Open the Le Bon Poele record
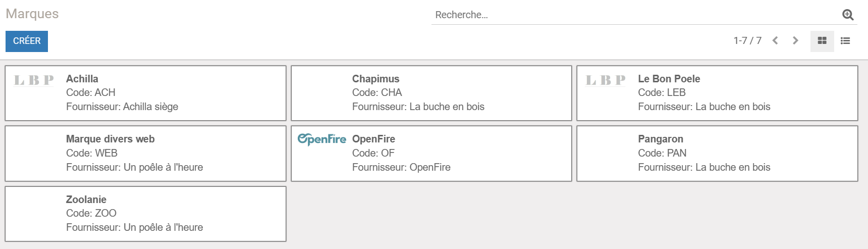 pyautogui.click(x=717, y=93)
